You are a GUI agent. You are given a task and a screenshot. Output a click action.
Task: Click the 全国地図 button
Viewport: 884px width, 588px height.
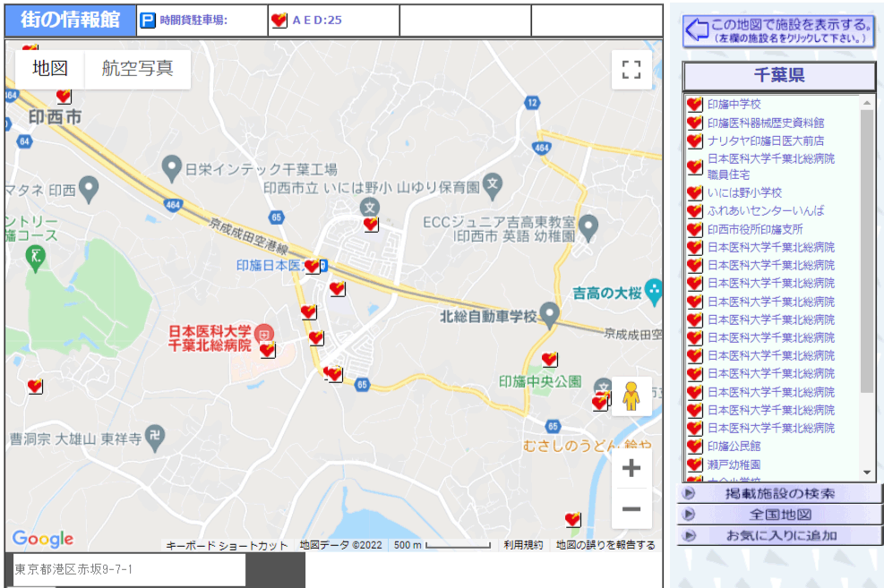click(779, 515)
